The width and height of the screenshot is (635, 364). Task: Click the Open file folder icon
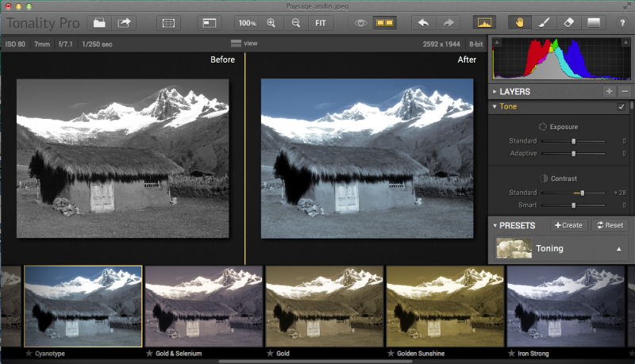coord(101,23)
